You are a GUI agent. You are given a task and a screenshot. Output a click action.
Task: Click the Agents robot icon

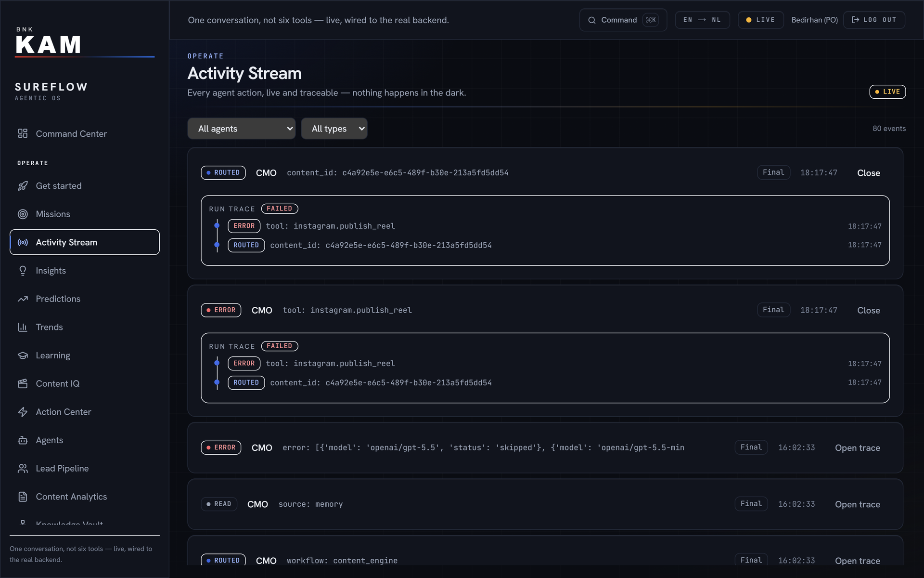23,440
